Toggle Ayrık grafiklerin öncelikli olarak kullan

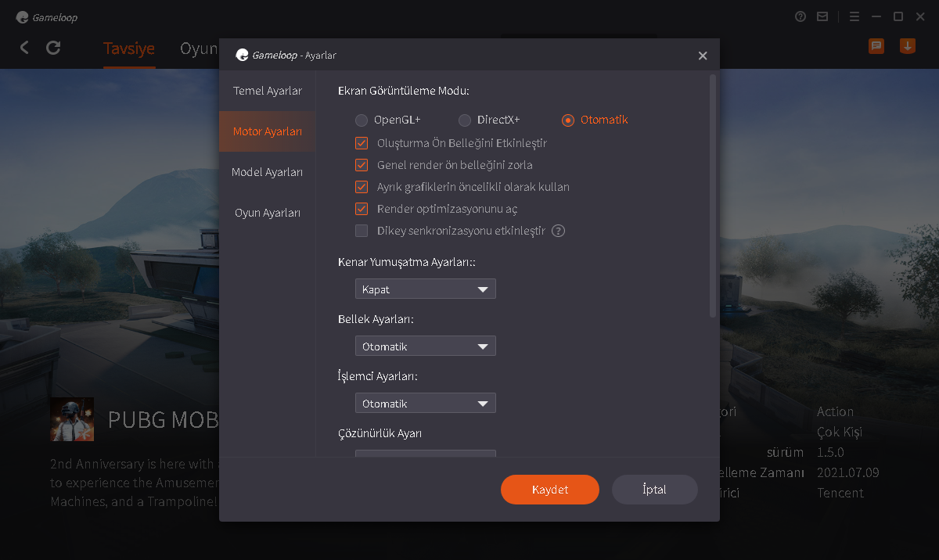pyautogui.click(x=362, y=187)
